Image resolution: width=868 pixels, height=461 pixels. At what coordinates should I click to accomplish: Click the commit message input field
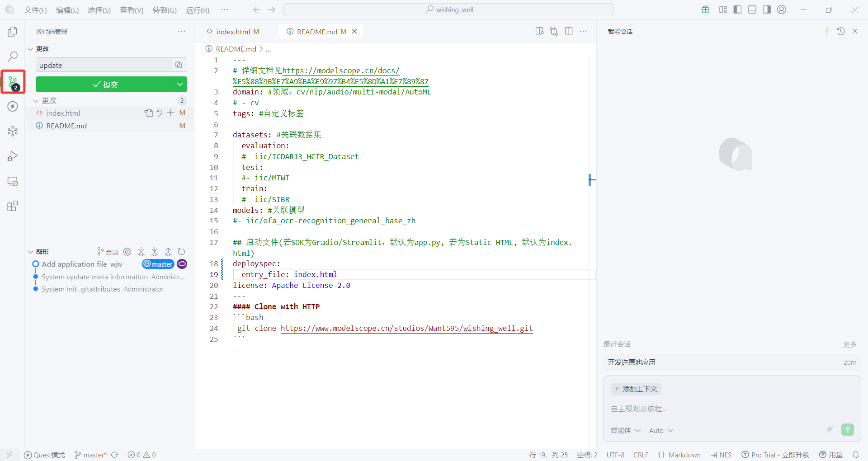click(x=105, y=65)
